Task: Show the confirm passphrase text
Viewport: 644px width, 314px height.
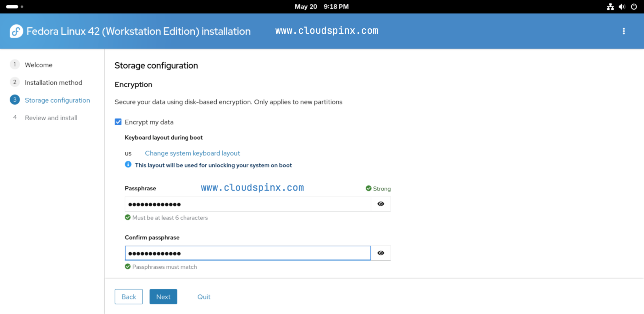Action: coord(381,253)
